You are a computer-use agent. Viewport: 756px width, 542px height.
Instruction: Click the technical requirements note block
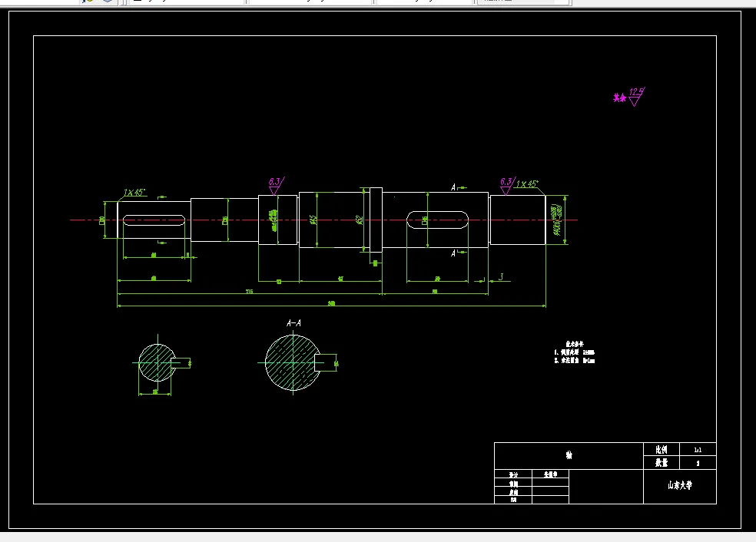[x=574, y=352]
